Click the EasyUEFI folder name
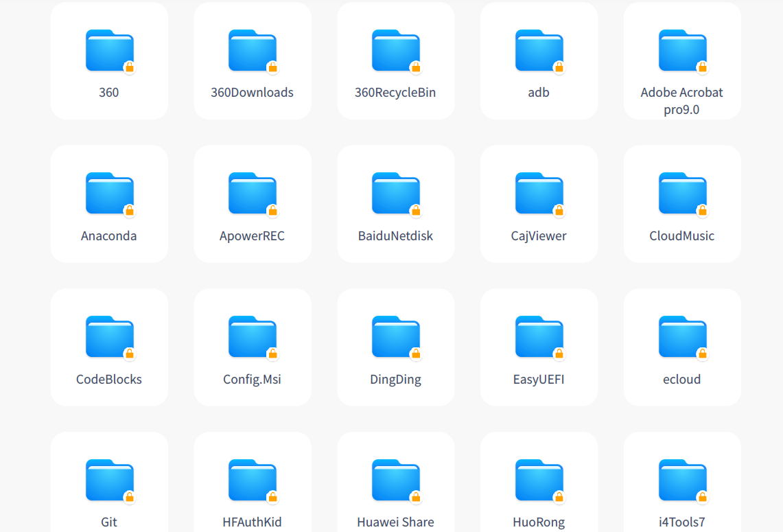783x532 pixels. click(x=539, y=380)
